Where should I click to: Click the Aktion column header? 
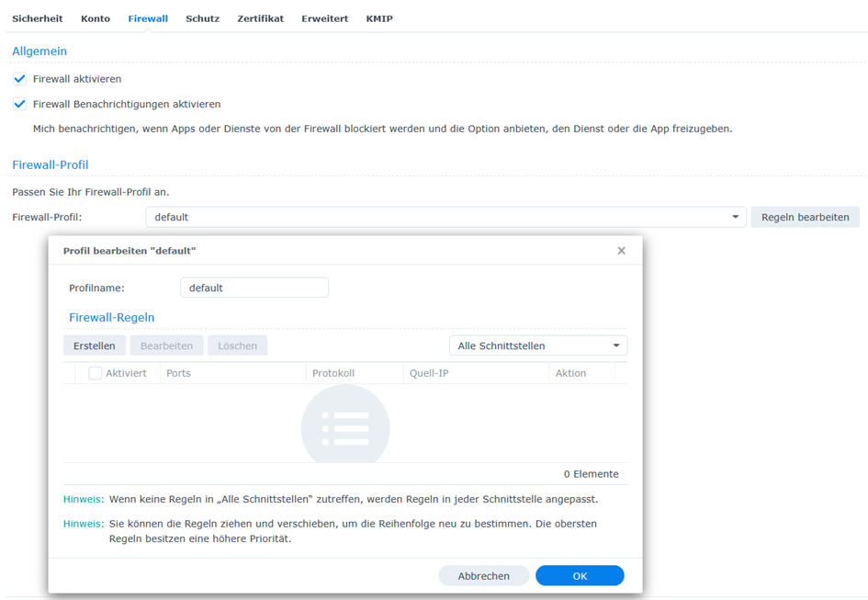[x=581, y=373]
